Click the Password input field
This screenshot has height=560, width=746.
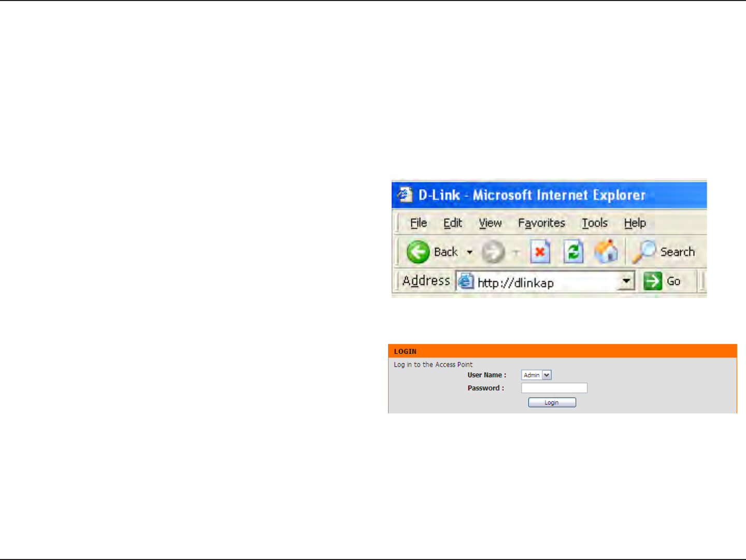point(554,388)
